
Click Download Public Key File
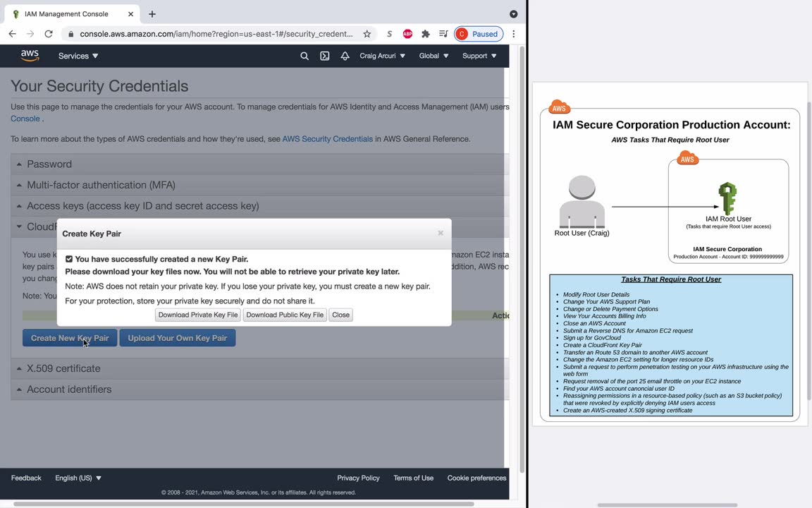point(285,315)
